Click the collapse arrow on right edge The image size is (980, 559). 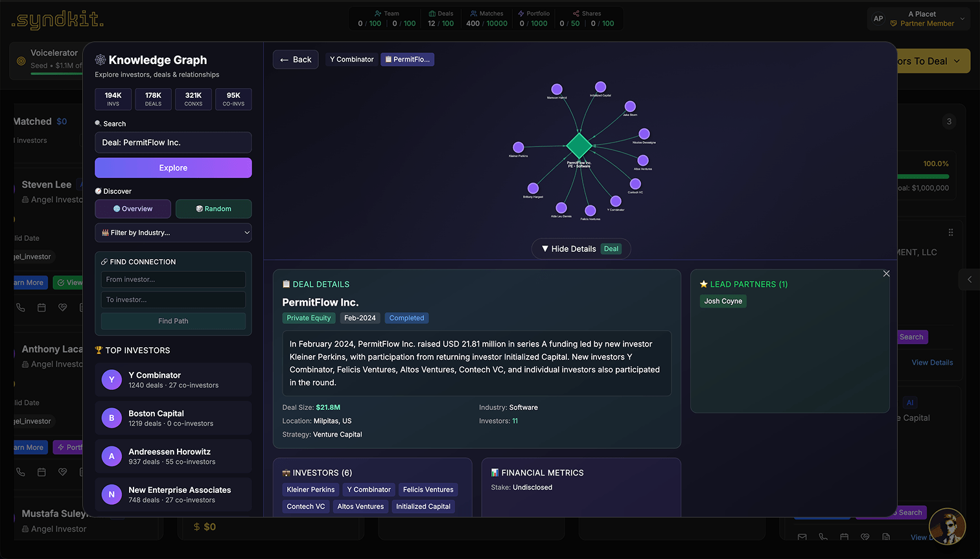969,279
